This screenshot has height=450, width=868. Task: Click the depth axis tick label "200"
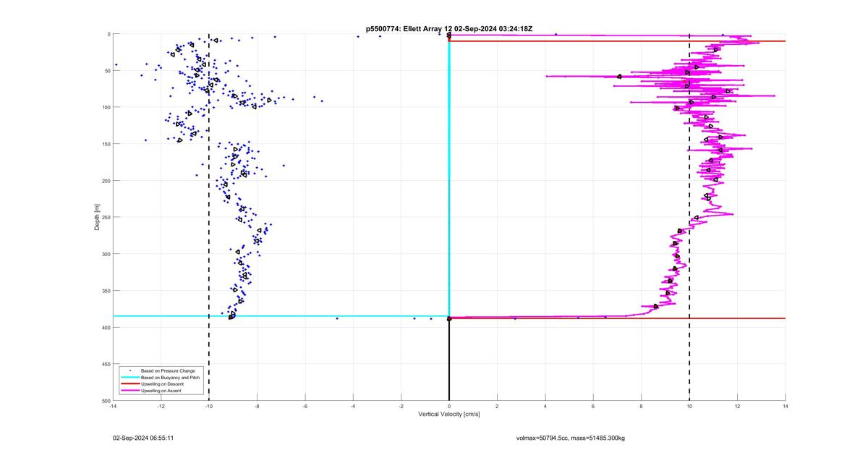105,181
